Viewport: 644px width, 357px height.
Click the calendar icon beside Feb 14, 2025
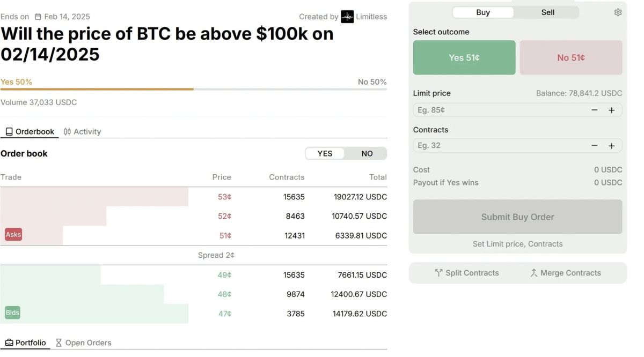click(38, 17)
